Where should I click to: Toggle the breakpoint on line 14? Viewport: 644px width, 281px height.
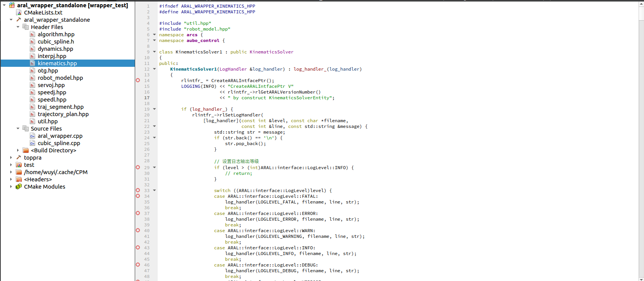pos(138,80)
